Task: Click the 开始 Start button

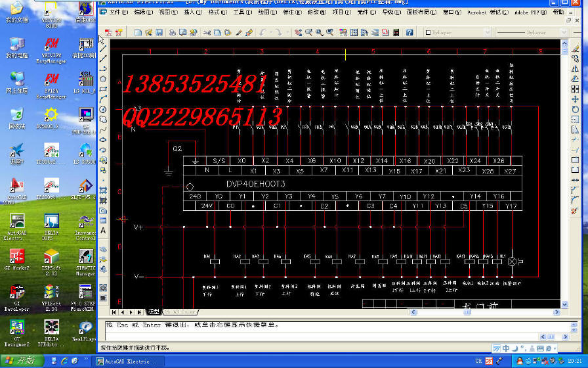Action: pyautogui.click(x=19, y=361)
